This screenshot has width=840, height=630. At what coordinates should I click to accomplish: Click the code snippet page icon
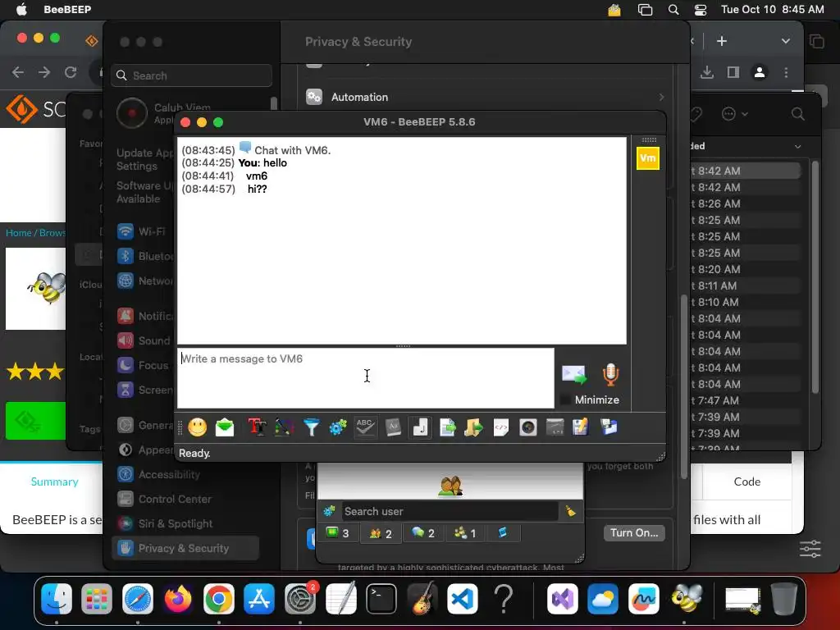click(x=501, y=427)
